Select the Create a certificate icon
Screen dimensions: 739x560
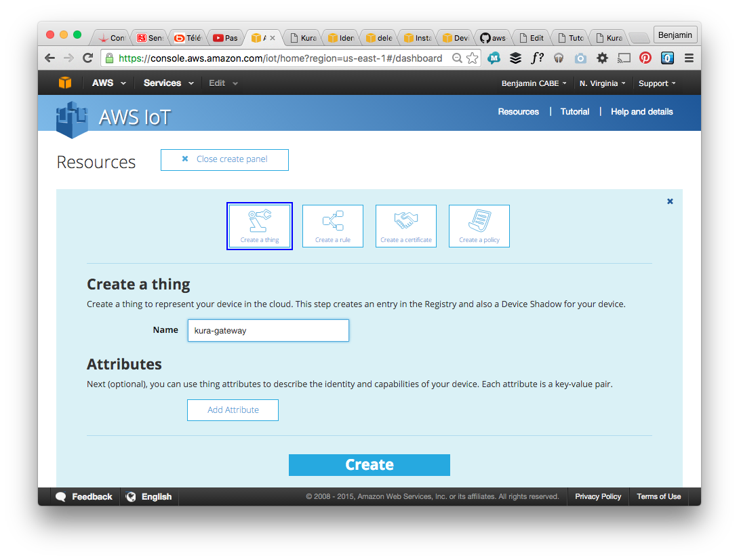point(406,226)
